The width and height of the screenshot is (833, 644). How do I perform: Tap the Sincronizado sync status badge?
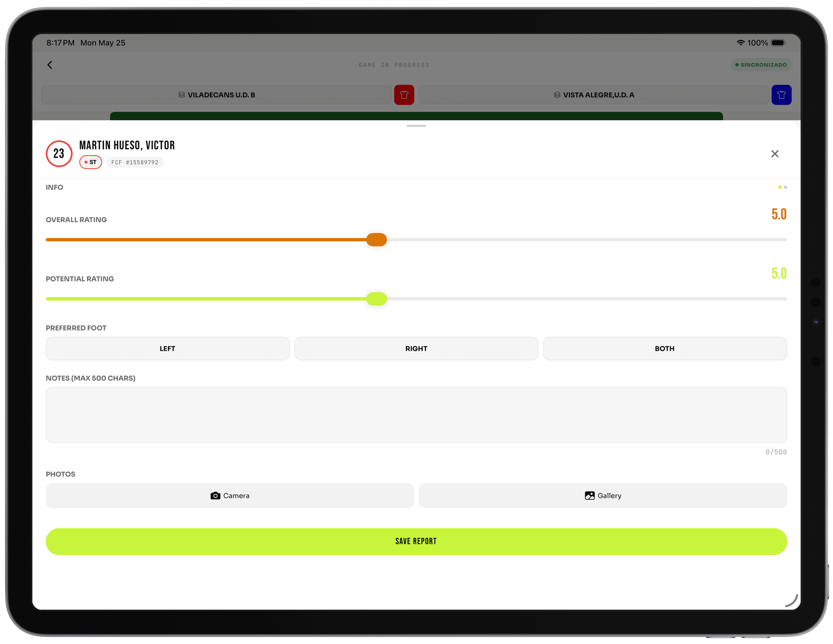761,65
